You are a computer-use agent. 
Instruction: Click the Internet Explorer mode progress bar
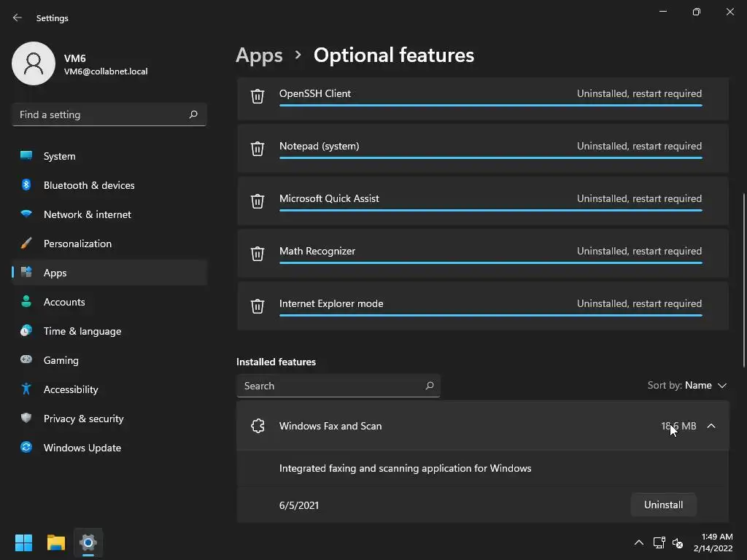(x=490, y=316)
